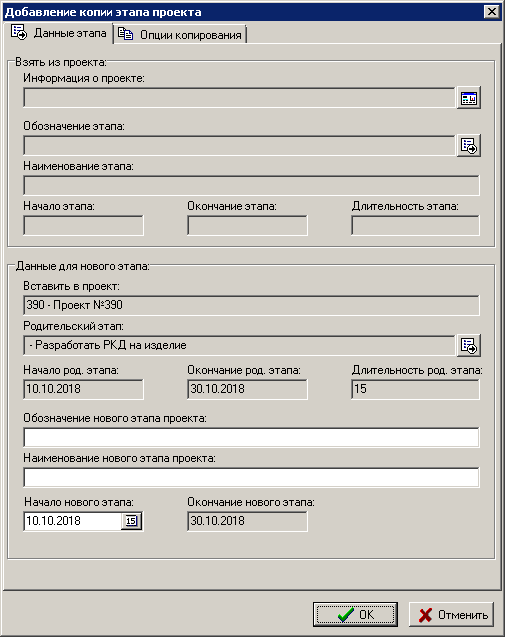Screen dimensions: 505x637
Task: Switch to Опции копирования tab
Action: (x=181, y=35)
